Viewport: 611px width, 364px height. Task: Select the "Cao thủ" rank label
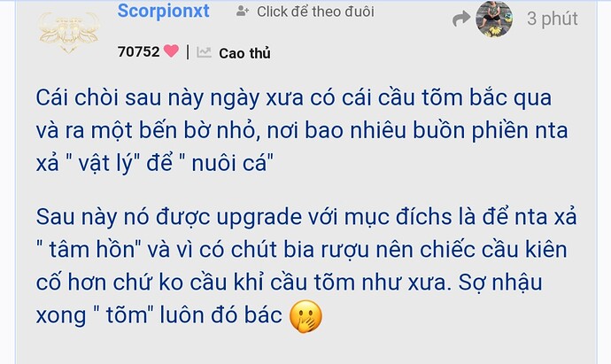(x=244, y=53)
